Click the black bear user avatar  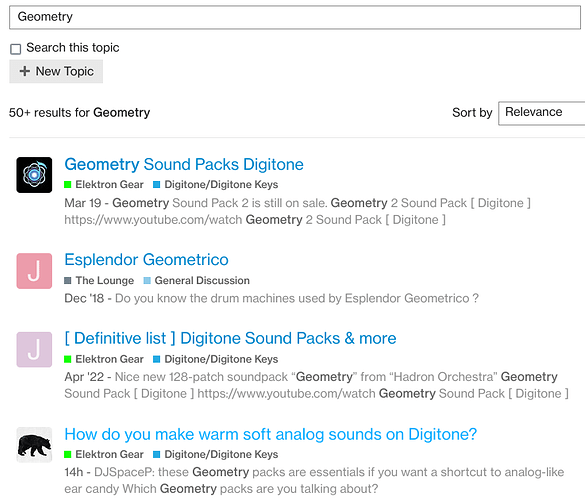click(34, 445)
